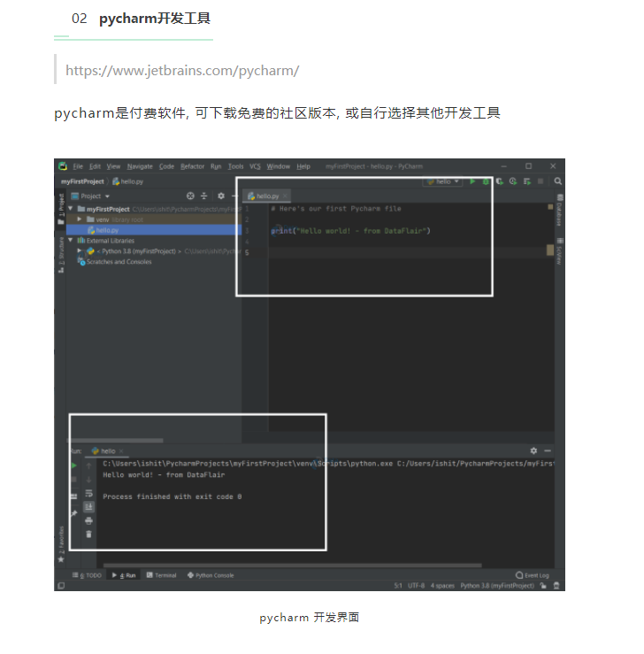The width and height of the screenshot is (644, 654).
Task: Click the Run console horizontal scrollbar
Action: coord(293,566)
